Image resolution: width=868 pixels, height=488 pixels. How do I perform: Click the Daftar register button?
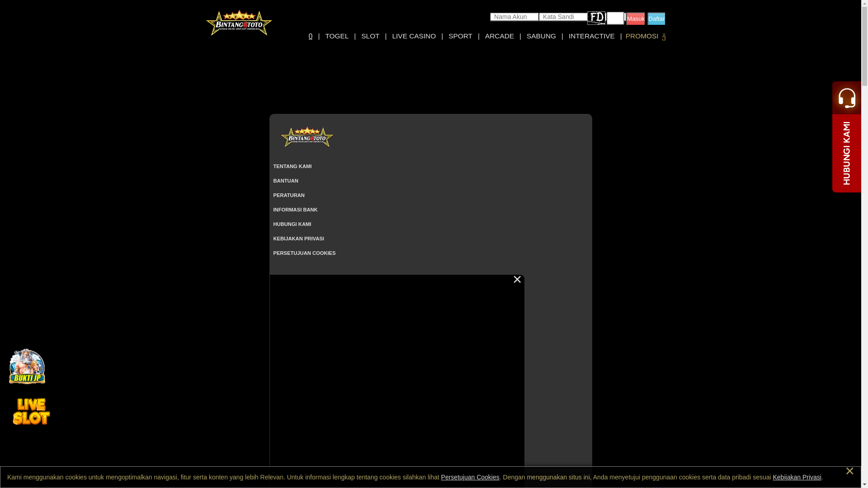[656, 19]
